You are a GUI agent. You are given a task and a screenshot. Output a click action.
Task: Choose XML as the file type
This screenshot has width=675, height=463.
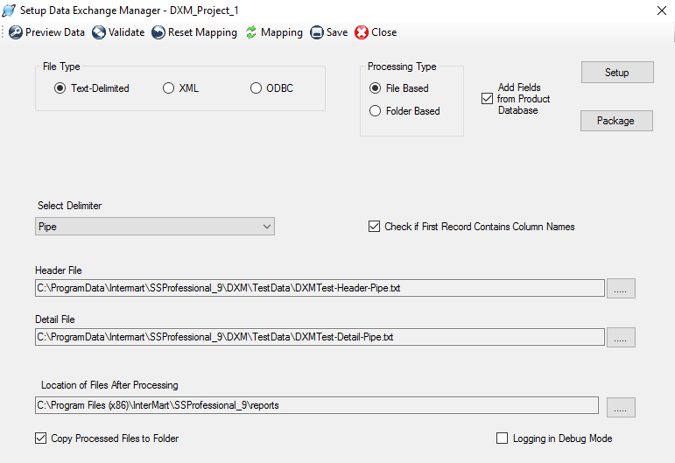[x=169, y=88]
